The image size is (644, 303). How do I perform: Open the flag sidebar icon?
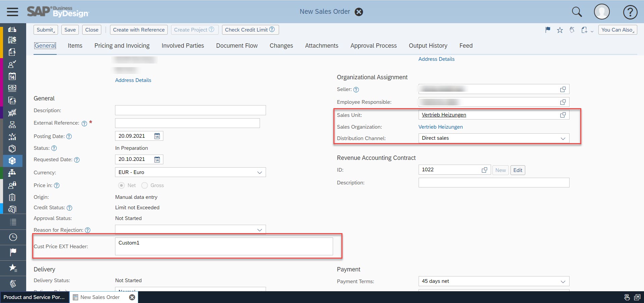point(13,252)
